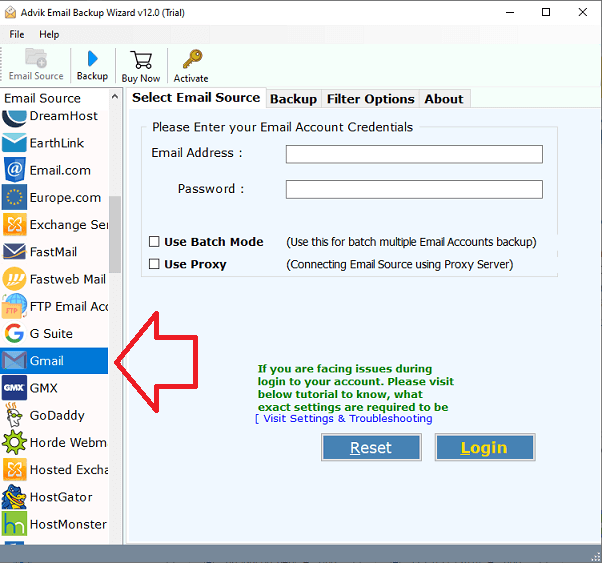Select the Europe.com stars icon
Screen dimensions: 602x563
pos(14,197)
